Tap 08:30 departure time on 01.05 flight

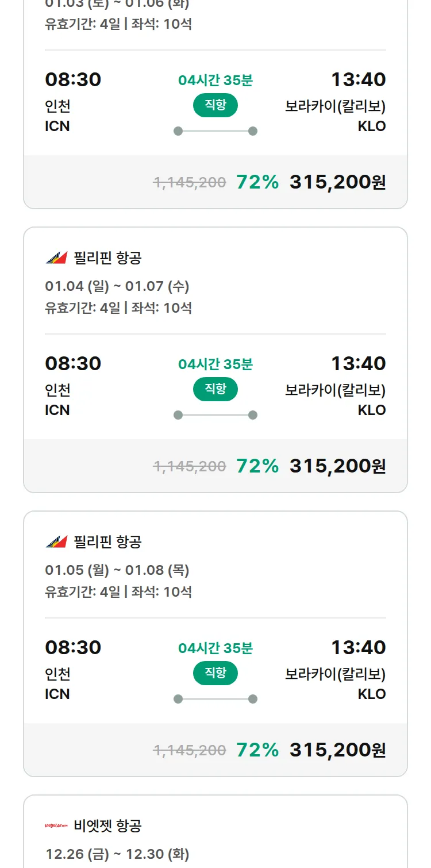pyautogui.click(x=73, y=647)
